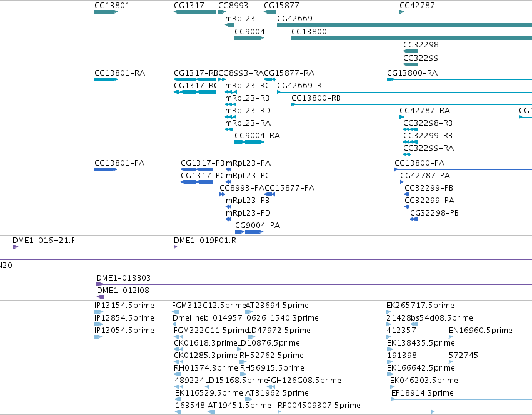Click the CG13800-RA transcript label

tap(412, 73)
